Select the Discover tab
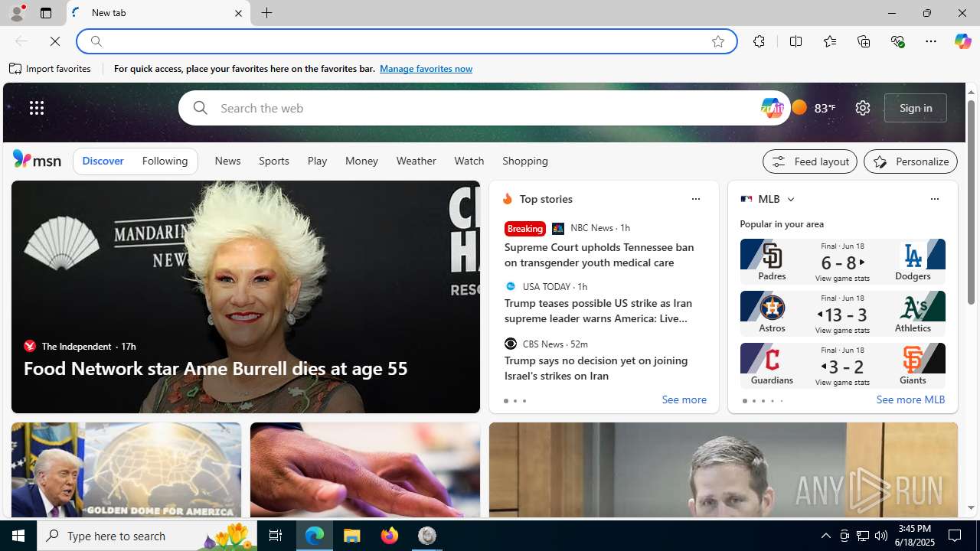This screenshot has width=980, height=551. tap(103, 161)
